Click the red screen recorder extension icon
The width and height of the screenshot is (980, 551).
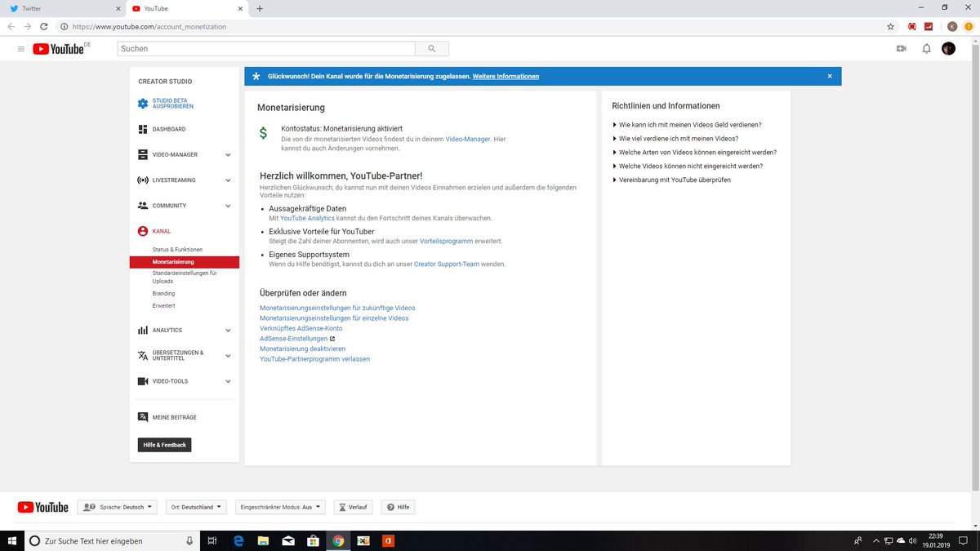pyautogui.click(x=912, y=26)
